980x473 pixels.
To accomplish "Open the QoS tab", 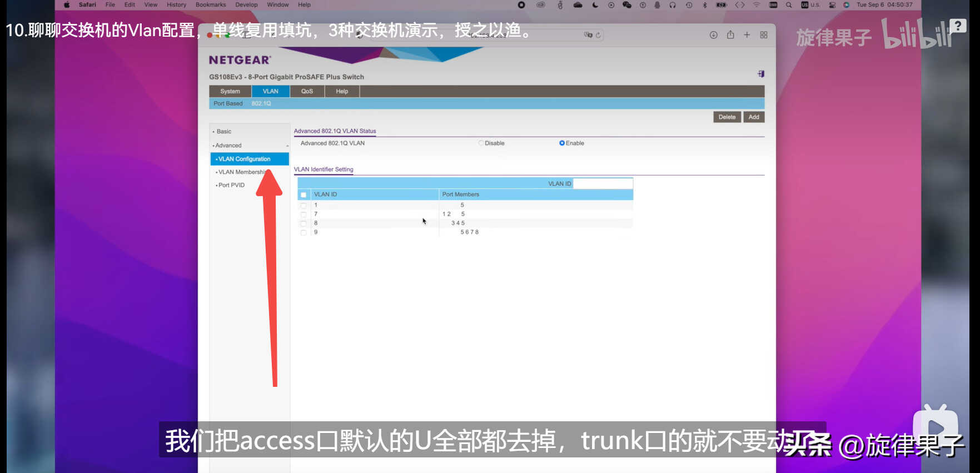I will 307,91.
